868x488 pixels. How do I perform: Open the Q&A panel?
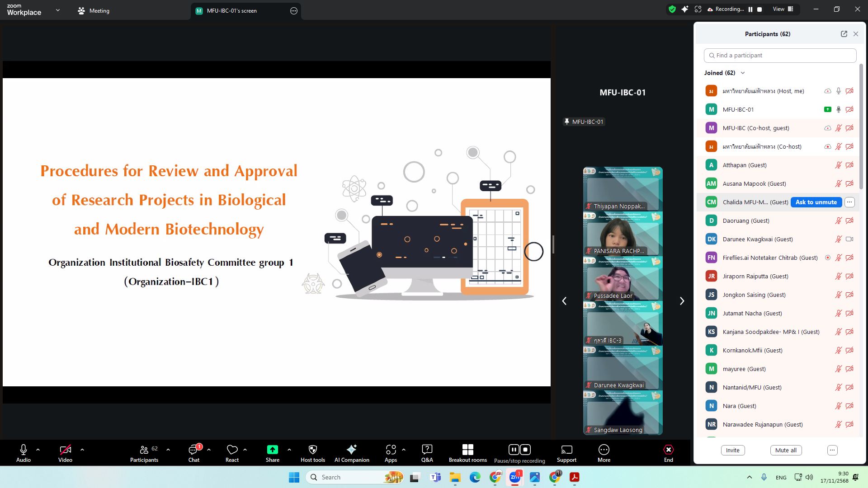coord(427,453)
